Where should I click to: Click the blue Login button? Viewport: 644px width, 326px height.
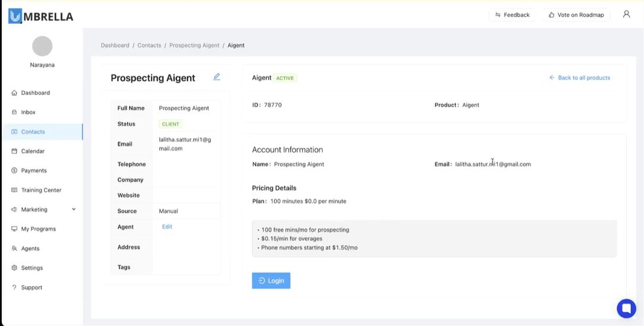click(x=271, y=280)
